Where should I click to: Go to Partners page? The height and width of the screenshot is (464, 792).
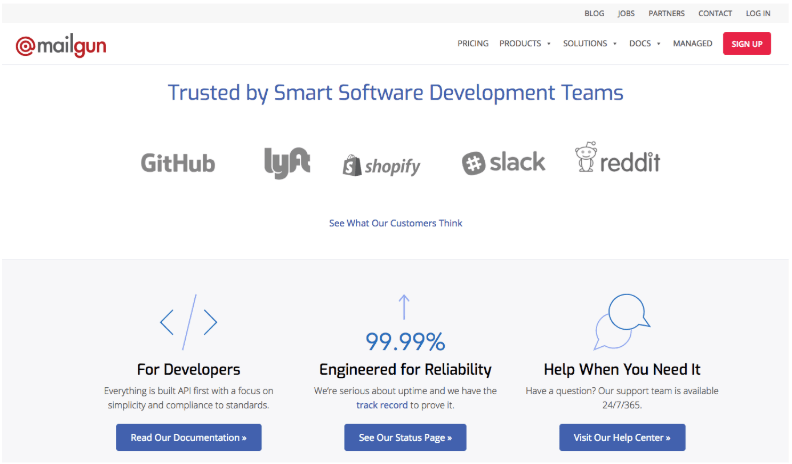pos(666,13)
